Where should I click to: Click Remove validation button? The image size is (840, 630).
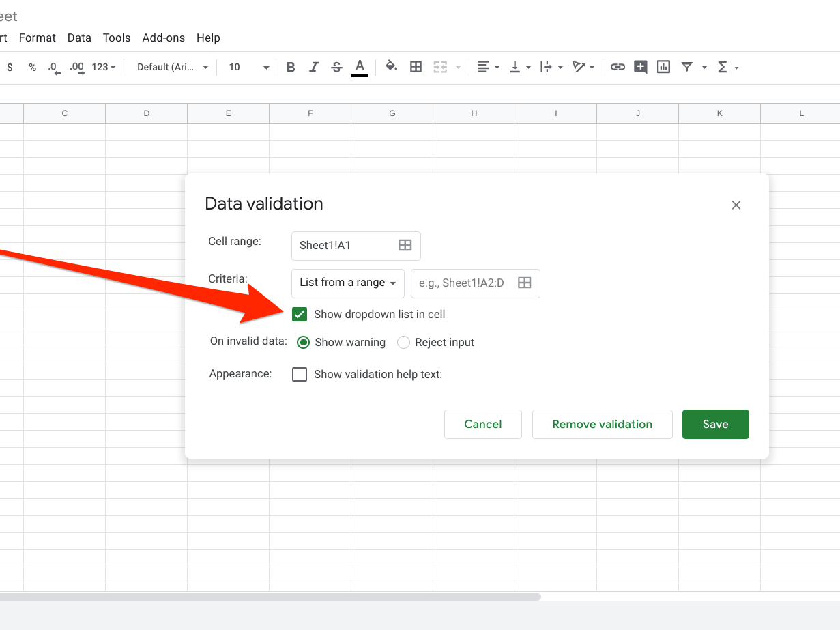pos(603,424)
